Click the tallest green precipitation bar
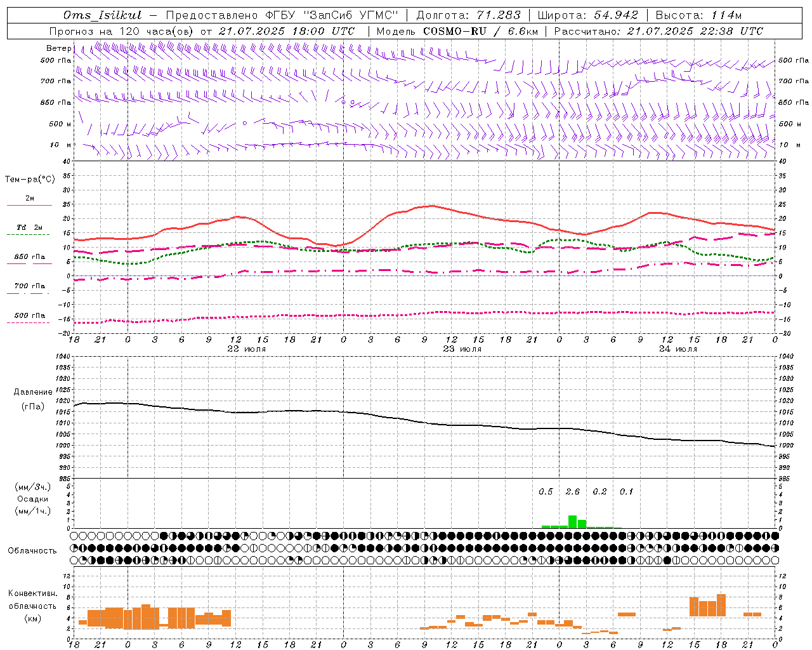The width and height of the screenshot is (812, 650). [572, 522]
